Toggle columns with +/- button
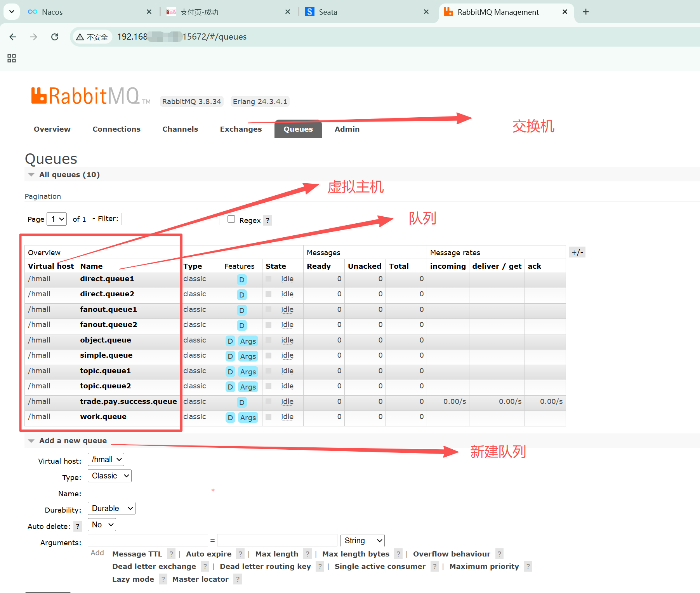This screenshot has height=593, width=700. (x=577, y=252)
